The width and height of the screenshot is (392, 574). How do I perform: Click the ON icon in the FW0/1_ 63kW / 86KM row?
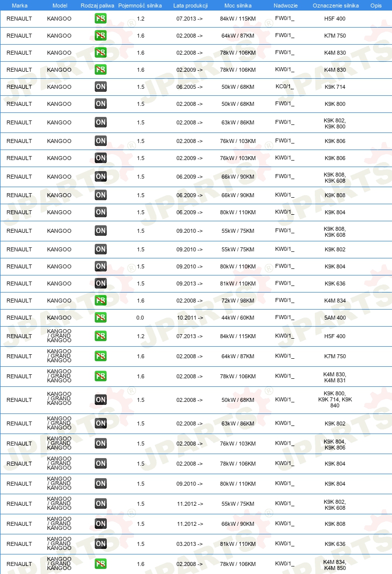click(101, 122)
